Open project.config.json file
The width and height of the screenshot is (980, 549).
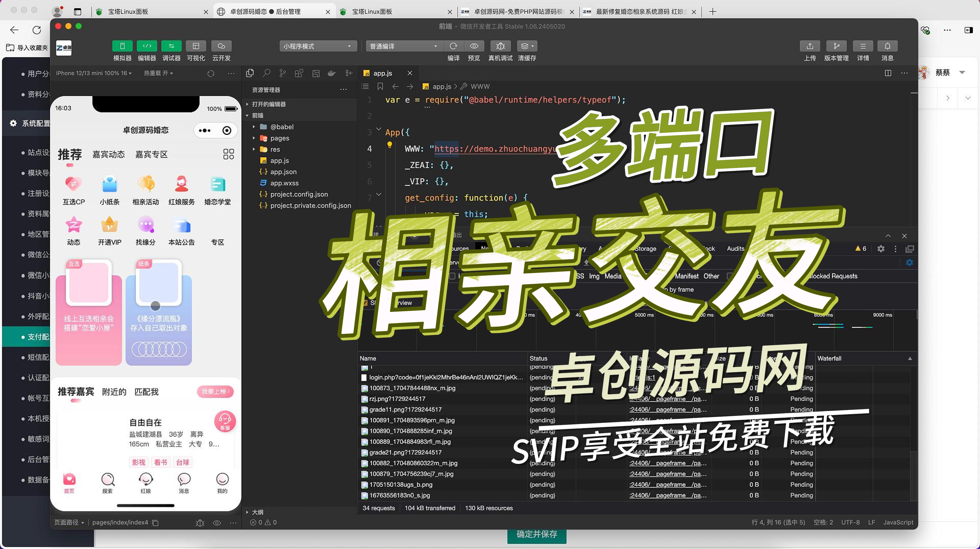(299, 194)
